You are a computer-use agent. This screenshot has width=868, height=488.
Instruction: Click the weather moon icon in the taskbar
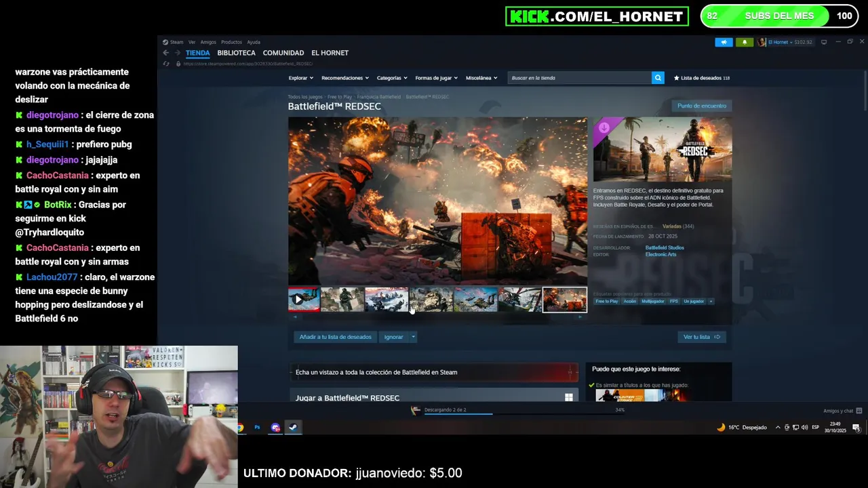(721, 427)
